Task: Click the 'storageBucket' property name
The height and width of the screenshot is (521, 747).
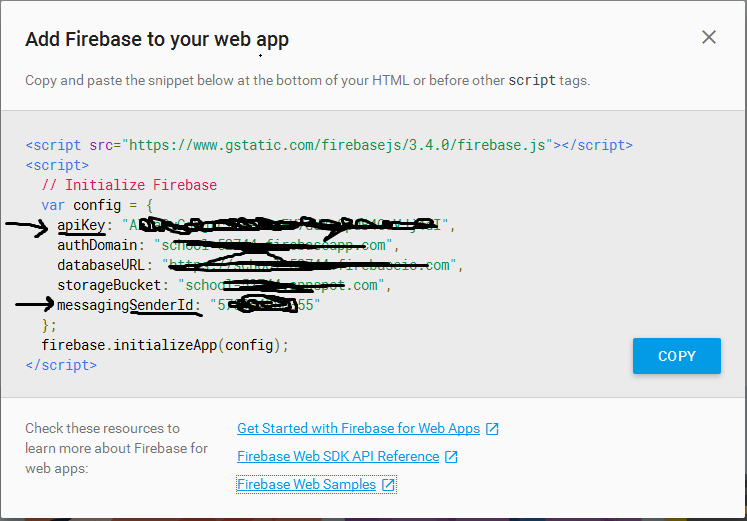Action: (109, 285)
